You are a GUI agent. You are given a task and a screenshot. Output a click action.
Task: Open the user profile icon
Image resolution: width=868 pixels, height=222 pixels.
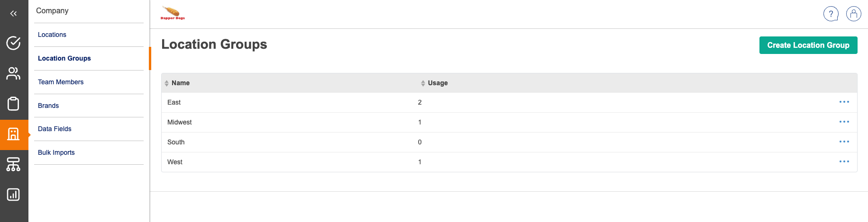point(854,14)
